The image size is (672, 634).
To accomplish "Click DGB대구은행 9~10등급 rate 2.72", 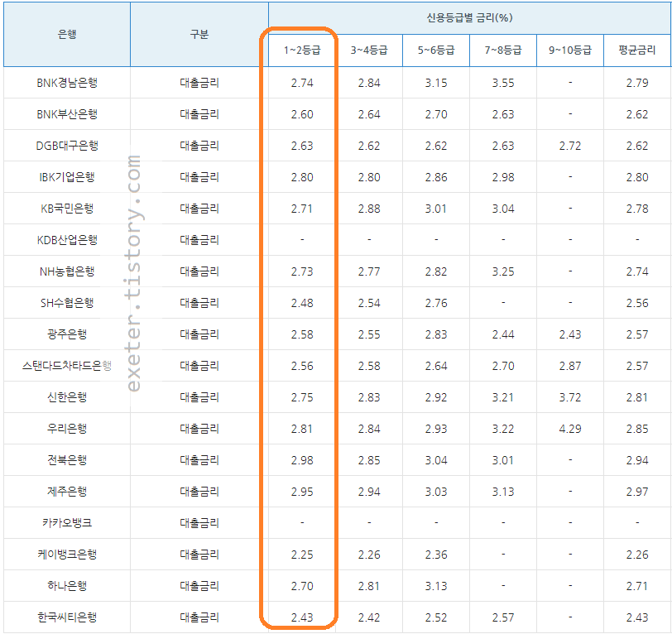I will 570,146.
